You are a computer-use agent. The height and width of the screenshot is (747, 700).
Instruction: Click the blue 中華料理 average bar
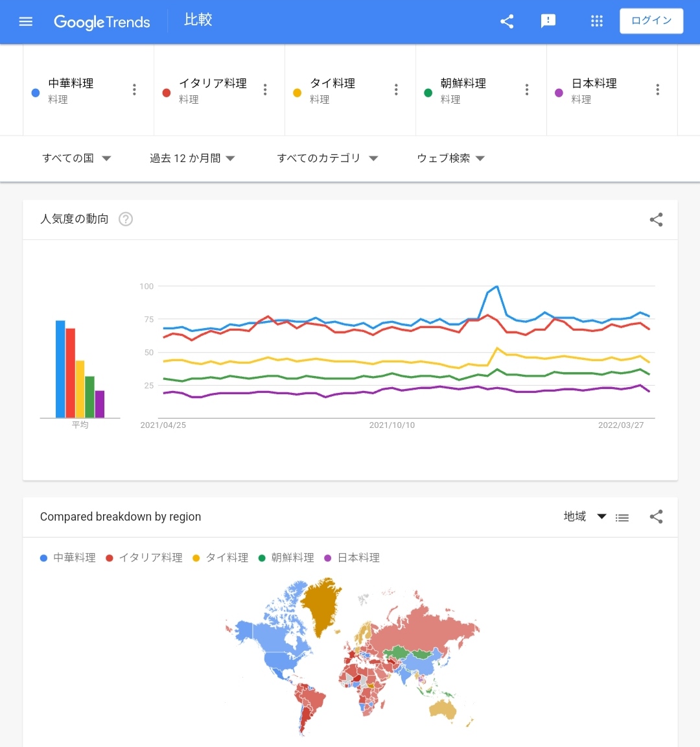tap(60, 369)
